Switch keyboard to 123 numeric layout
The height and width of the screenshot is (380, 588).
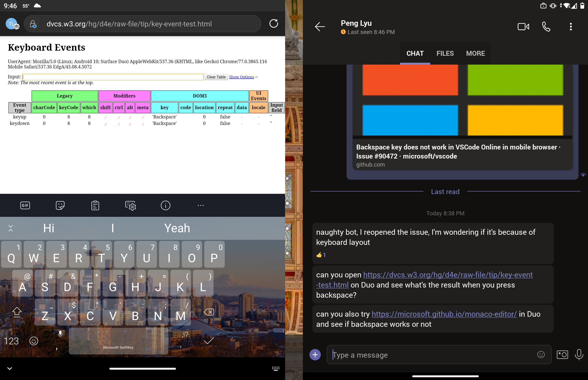12,341
